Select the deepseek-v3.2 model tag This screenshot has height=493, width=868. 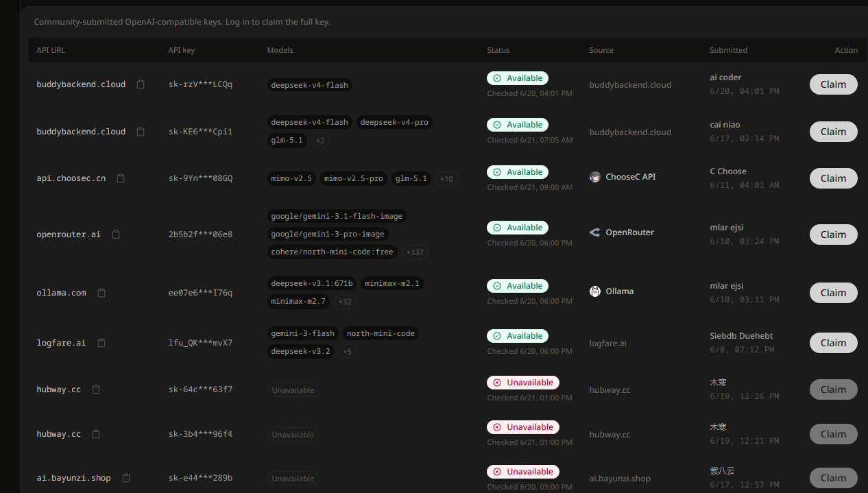(300, 351)
